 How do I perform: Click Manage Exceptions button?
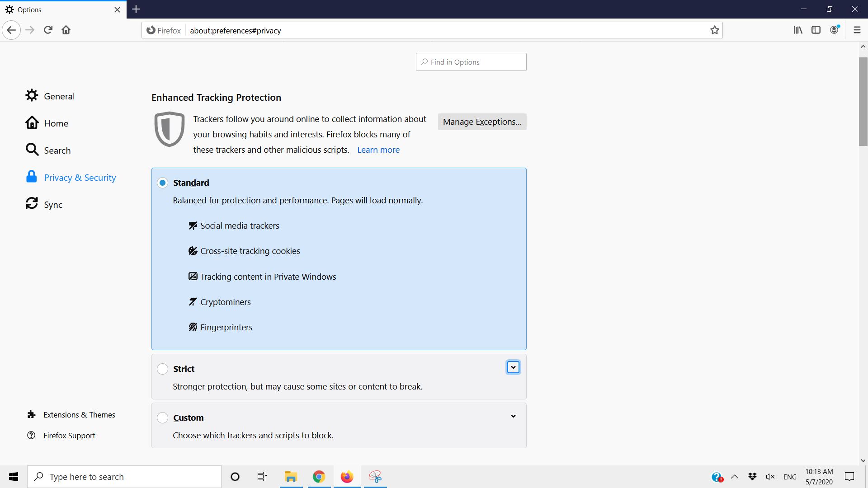(x=482, y=122)
